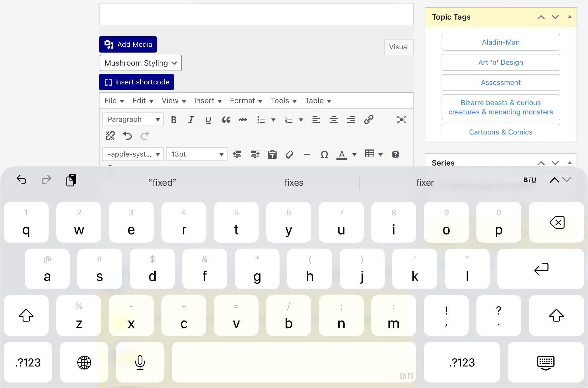Toggle bold formatting in editor toolbar
The width and height of the screenshot is (588, 388).
pyautogui.click(x=174, y=120)
